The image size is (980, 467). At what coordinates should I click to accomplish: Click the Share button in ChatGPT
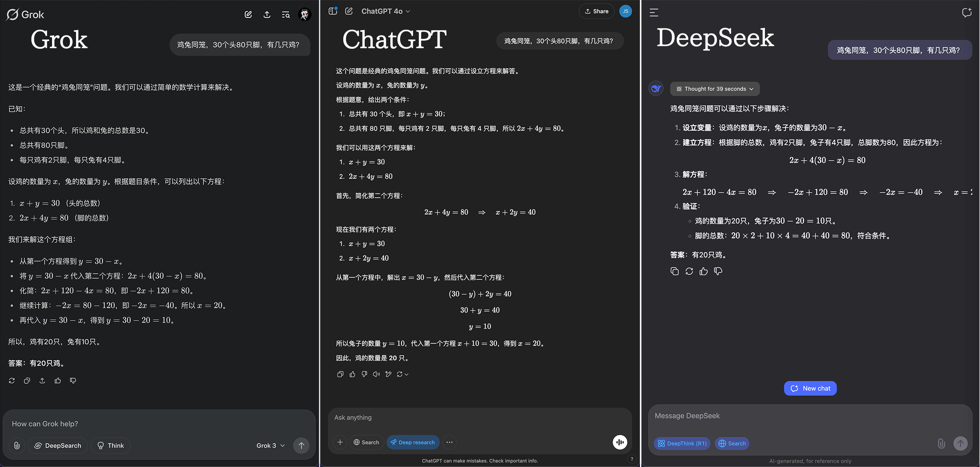click(597, 11)
